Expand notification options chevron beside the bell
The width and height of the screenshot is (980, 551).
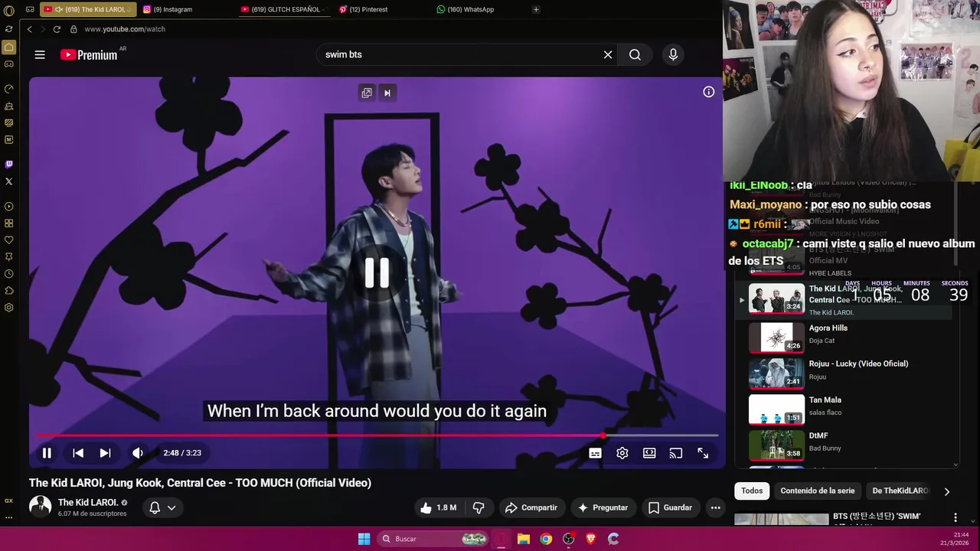click(171, 507)
